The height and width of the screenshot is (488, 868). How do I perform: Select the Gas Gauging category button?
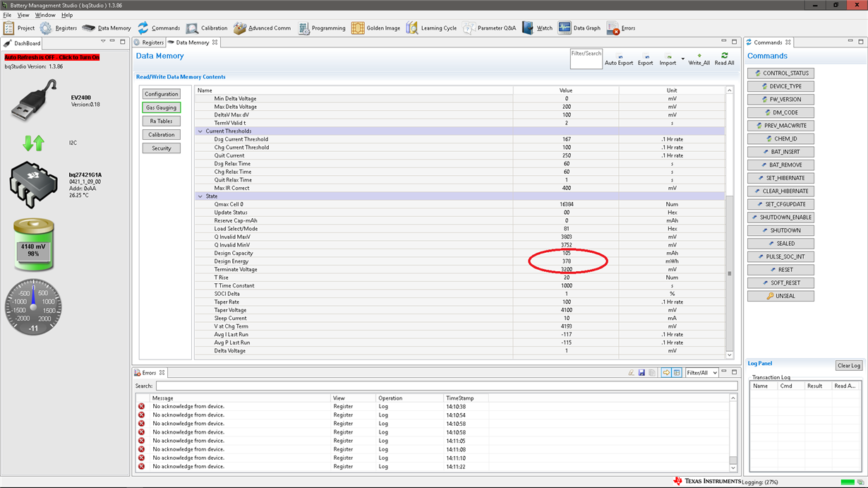[162, 108]
